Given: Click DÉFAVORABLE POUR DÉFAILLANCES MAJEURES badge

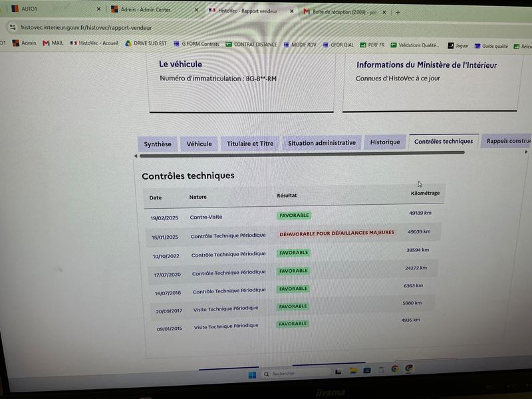Looking at the screenshot, I should tap(337, 233).
